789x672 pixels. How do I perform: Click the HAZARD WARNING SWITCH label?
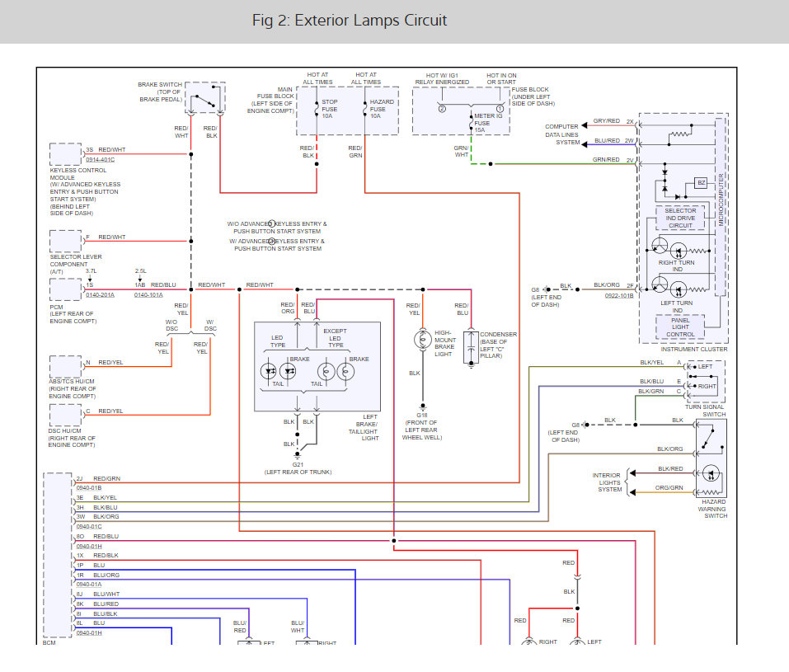pyautogui.click(x=713, y=509)
